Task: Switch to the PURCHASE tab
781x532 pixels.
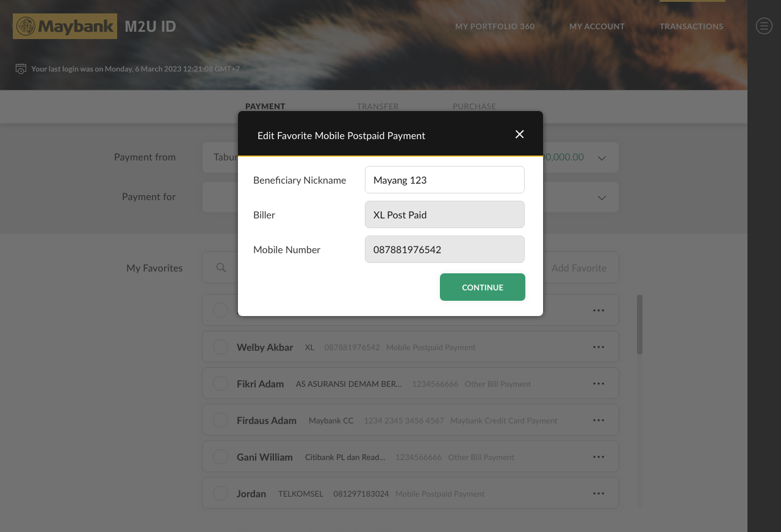Action: 474,106
